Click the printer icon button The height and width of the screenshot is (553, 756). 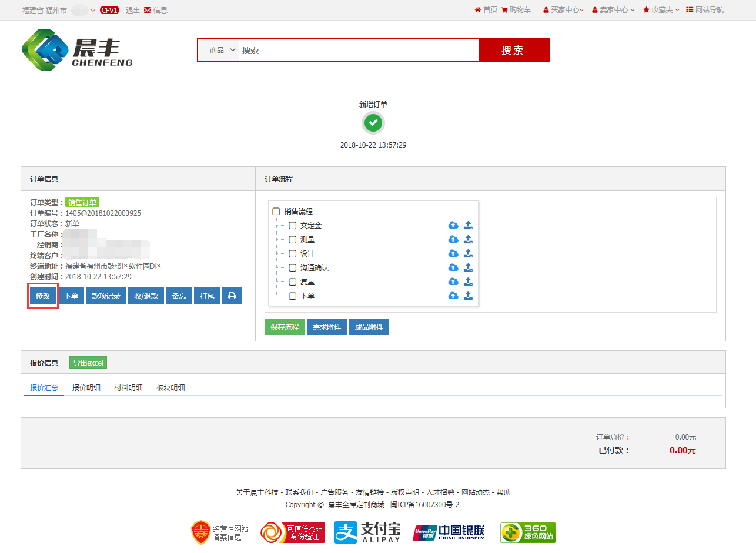click(232, 296)
